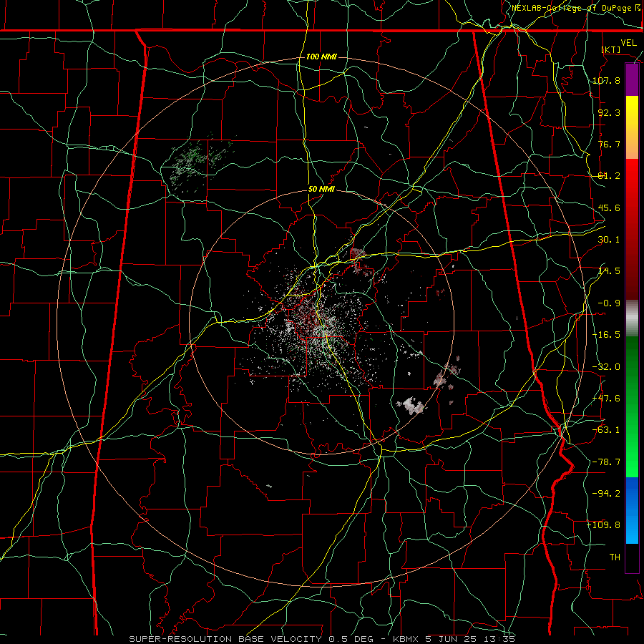Viewport: 644px width, 644px height.
Task: Click the -78.7 scale value
Action: 607,462
